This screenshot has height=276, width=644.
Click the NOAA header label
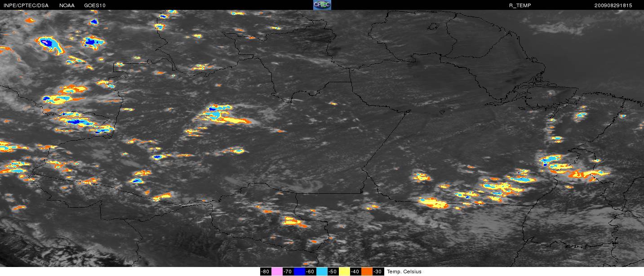[x=67, y=5]
